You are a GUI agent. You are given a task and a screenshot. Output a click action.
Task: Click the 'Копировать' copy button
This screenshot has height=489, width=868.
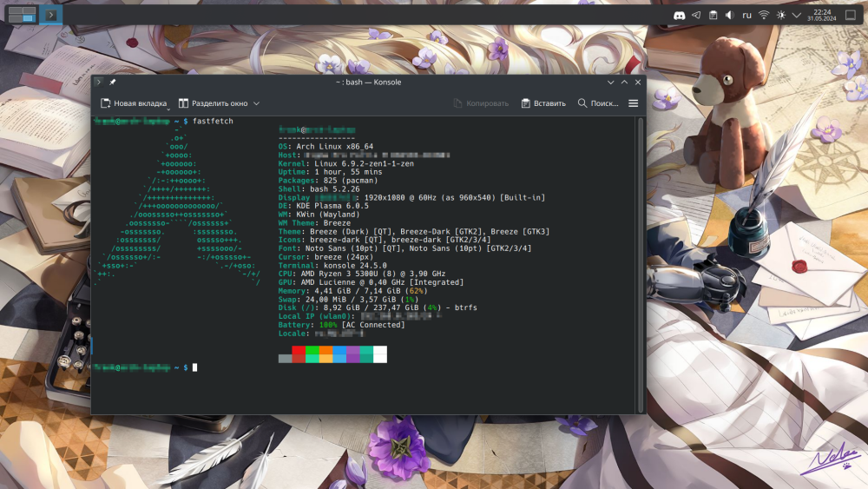[481, 103]
